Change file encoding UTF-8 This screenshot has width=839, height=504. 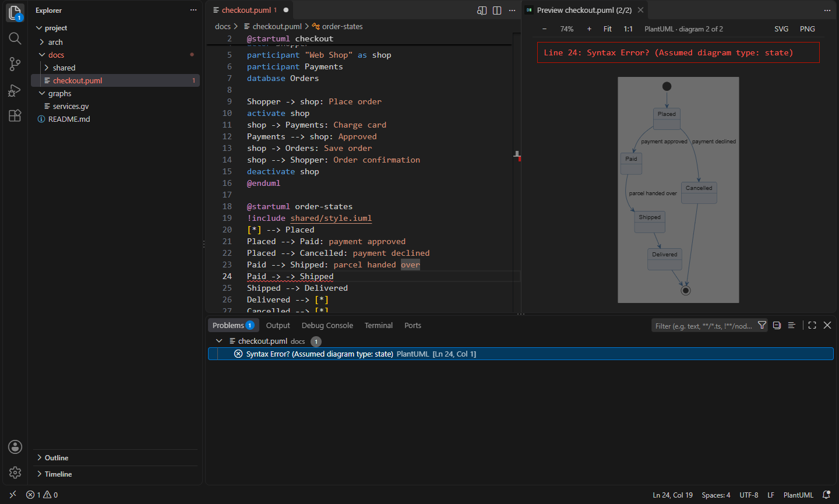[x=749, y=495]
